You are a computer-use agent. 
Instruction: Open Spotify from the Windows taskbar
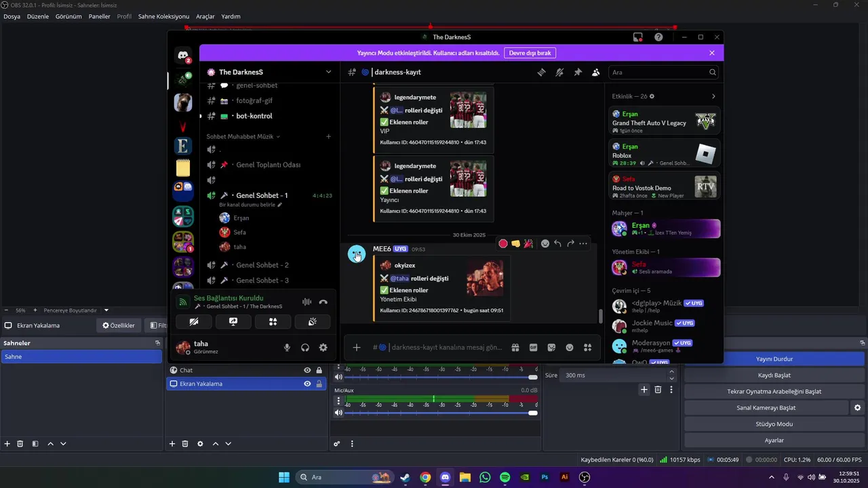[505, 477]
